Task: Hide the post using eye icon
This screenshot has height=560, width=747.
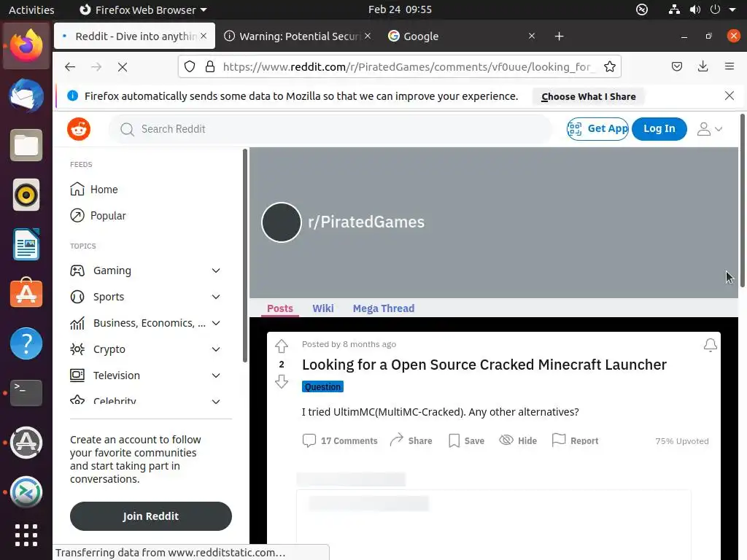Action: (x=518, y=440)
